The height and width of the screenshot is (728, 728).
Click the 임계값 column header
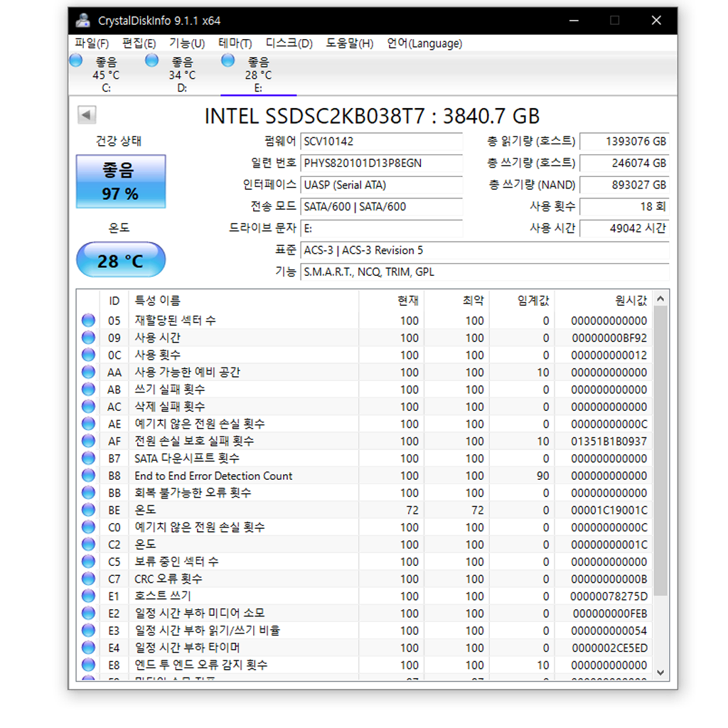click(522, 301)
